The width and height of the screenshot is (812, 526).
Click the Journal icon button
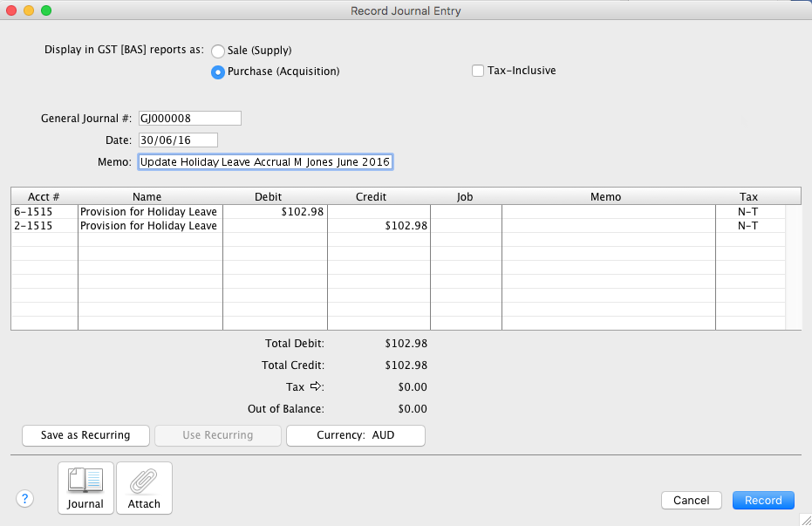click(x=85, y=488)
